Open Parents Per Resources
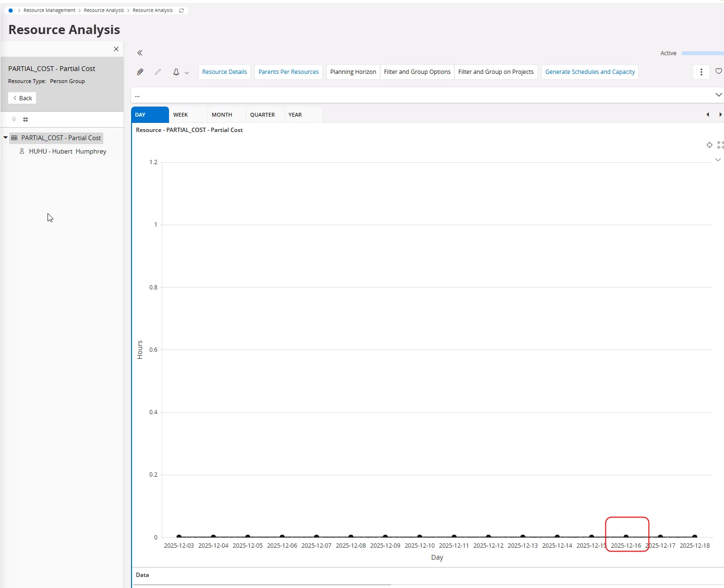Image resolution: width=724 pixels, height=588 pixels. pyautogui.click(x=289, y=72)
